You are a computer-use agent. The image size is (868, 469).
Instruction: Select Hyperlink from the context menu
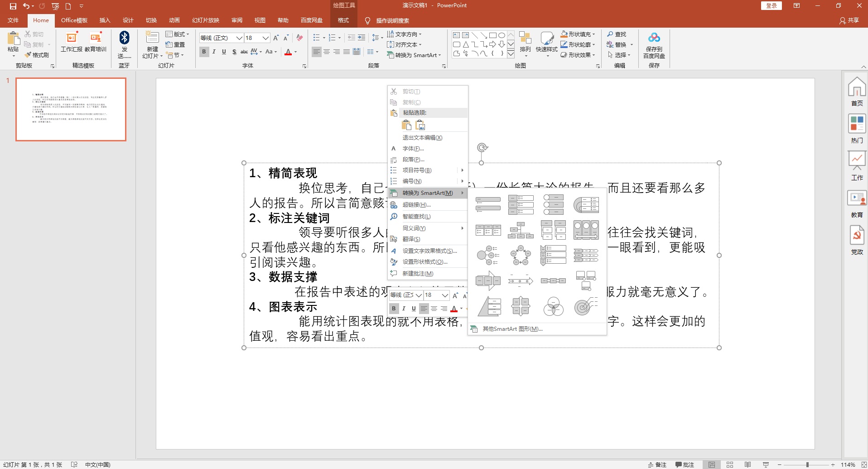[x=416, y=205]
